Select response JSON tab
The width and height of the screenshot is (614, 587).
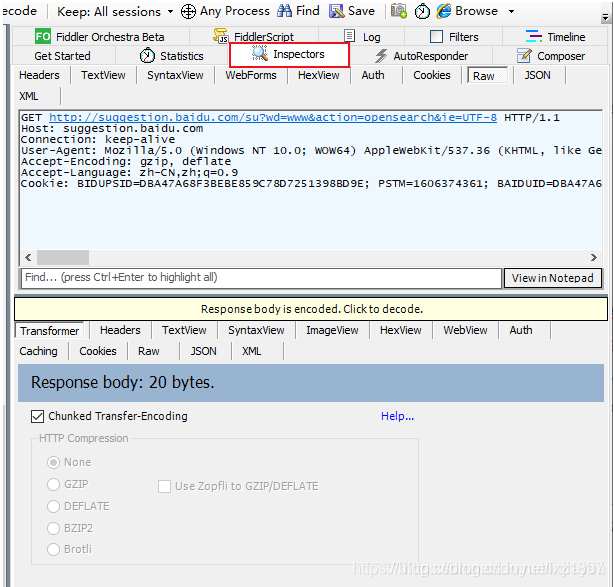(x=203, y=351)
